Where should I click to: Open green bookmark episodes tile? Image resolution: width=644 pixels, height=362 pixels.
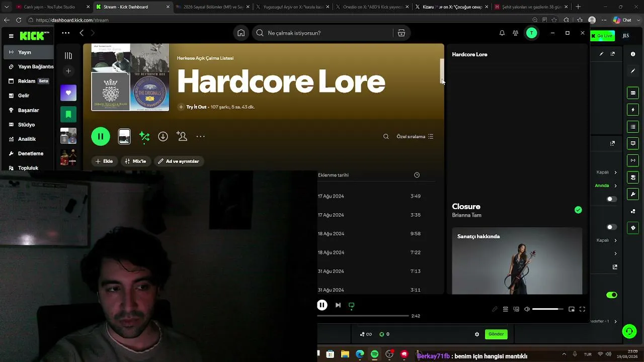point(68,114)
